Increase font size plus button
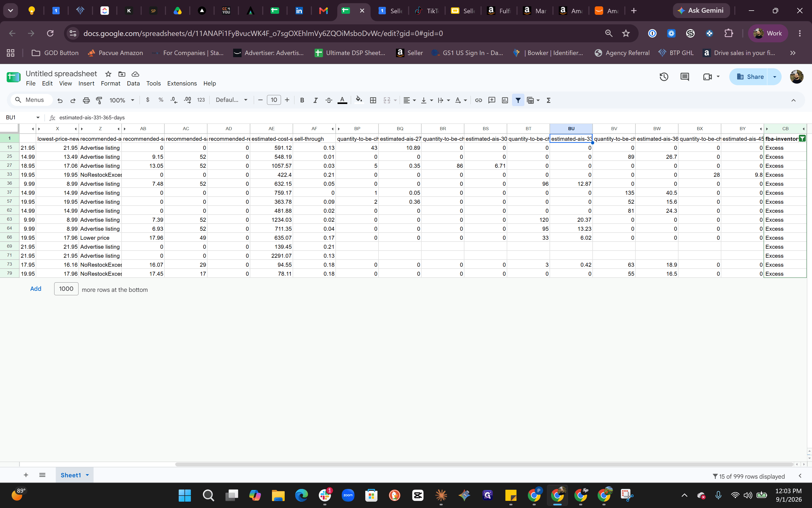The height and width of the screenshot is (508, 812). tap(287, 100)
